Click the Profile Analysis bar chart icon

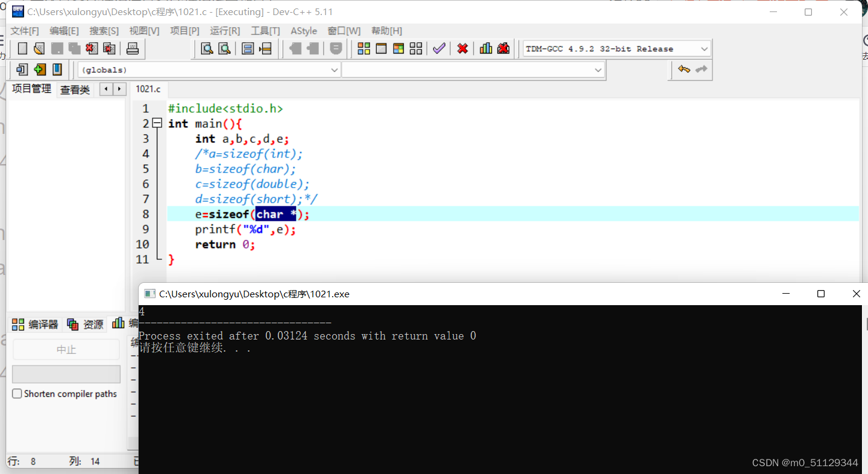click(x=486, y=49)
